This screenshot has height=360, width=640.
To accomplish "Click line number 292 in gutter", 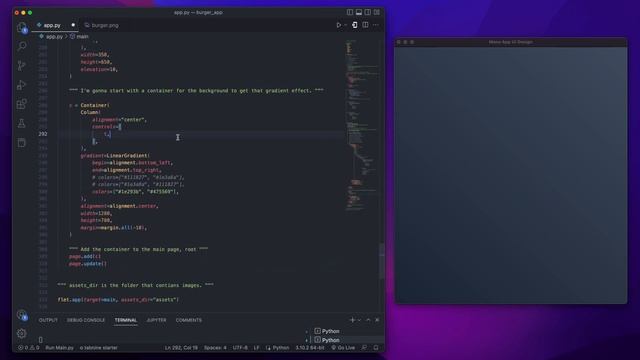I will 43,134.
